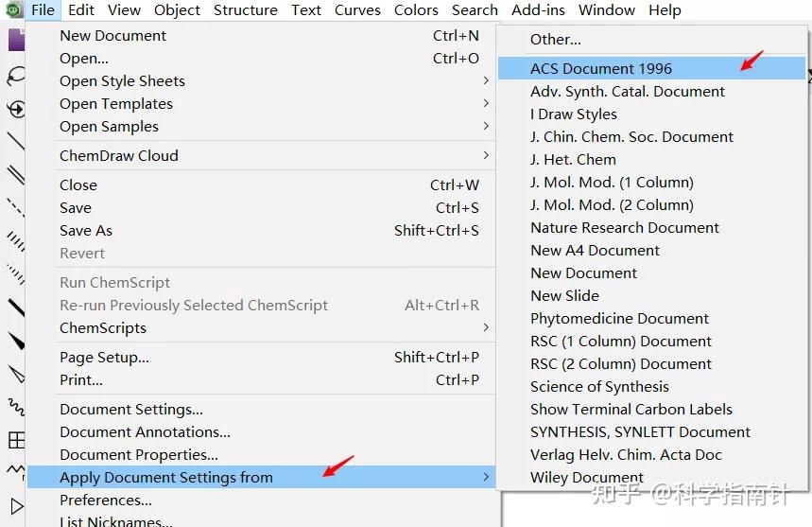This screenshot has width=812, height=527.
Task: Select the Table tool
Action: [x=15, y=440]
